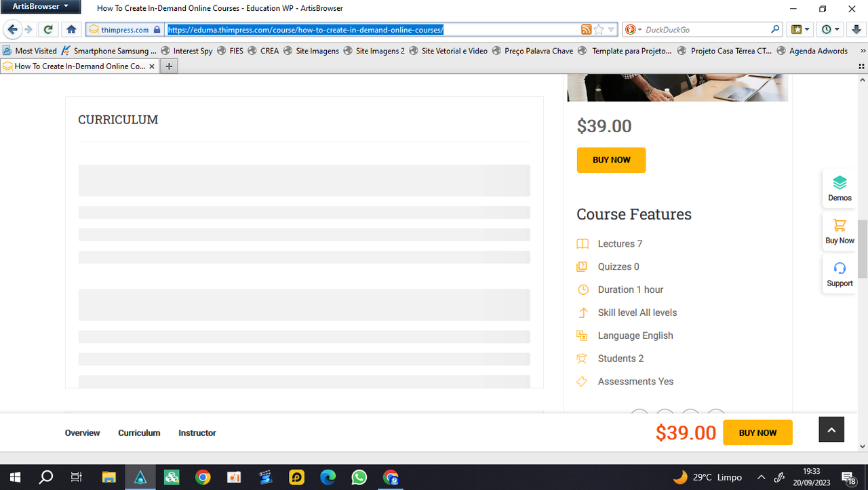Open the Site Imagens 2 bookmark

tap(374, 51)
